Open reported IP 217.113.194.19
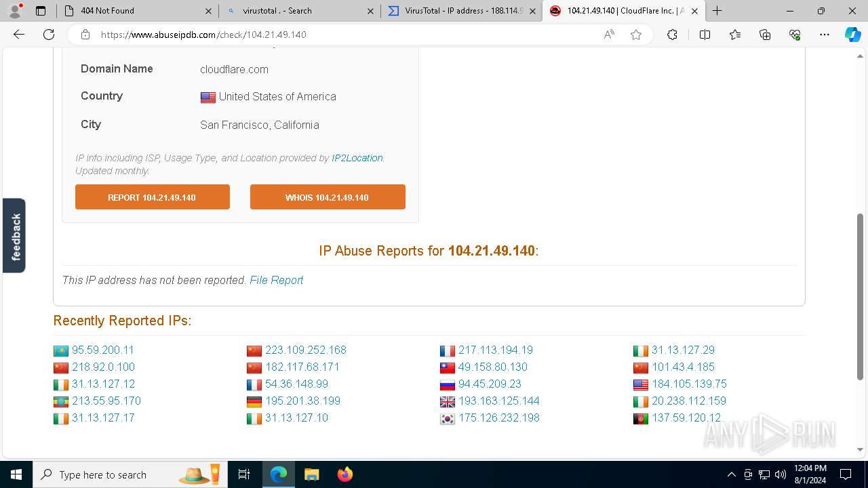The image size is (868, 488). 496,350
